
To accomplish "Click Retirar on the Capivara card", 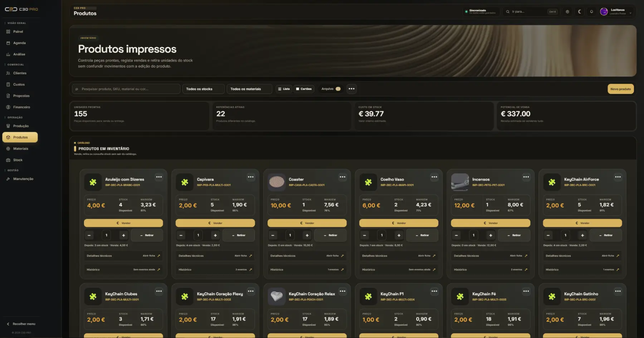I will click(239, 235).
